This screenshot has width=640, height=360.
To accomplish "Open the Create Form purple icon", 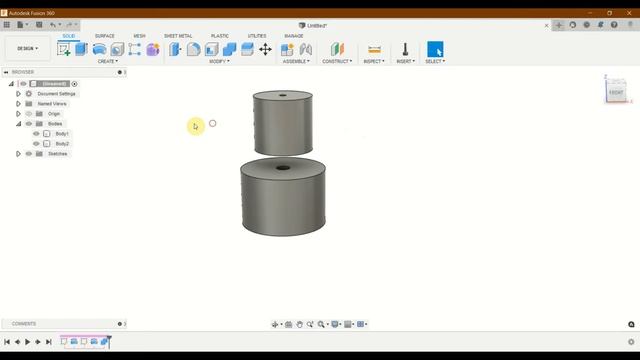I will 153,49.
